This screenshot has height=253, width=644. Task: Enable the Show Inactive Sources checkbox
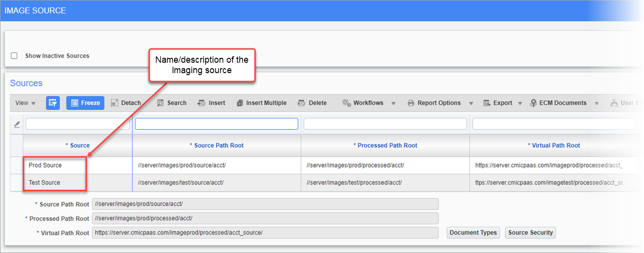click(14, 56)
